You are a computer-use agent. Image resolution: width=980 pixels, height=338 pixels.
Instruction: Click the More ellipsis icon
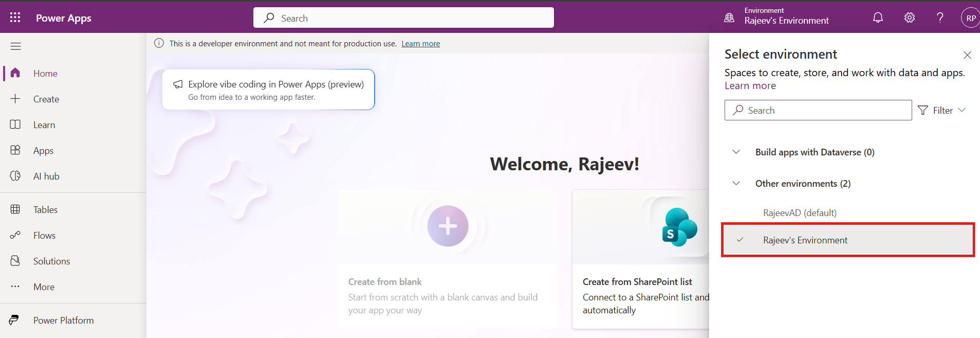tap(15, 286)
